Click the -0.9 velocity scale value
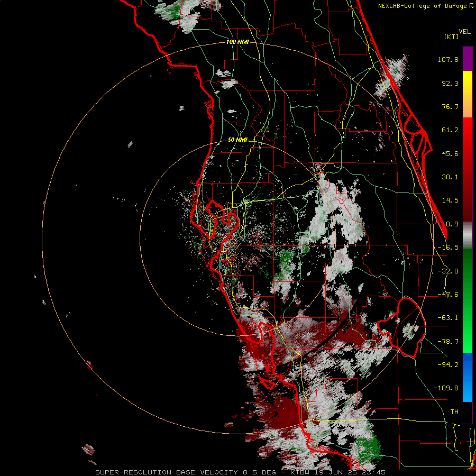This screenshot has height=476, width=476. tap(450, 224)
